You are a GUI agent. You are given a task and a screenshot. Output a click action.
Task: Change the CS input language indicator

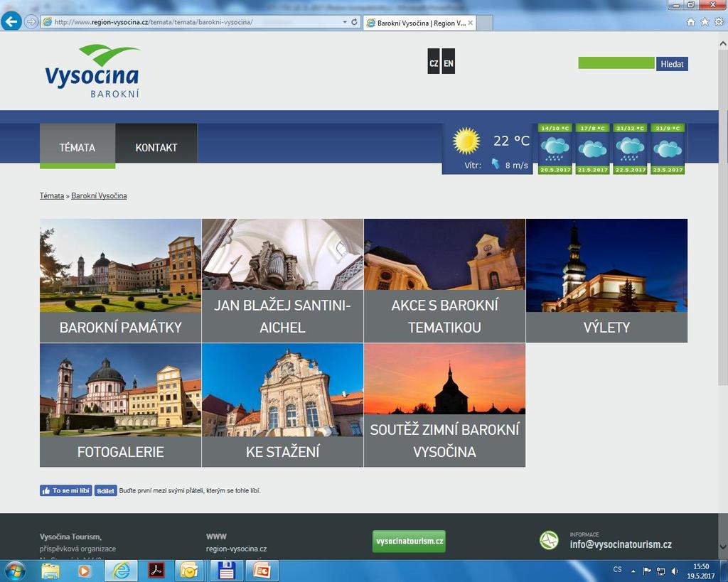coord(618,569)
